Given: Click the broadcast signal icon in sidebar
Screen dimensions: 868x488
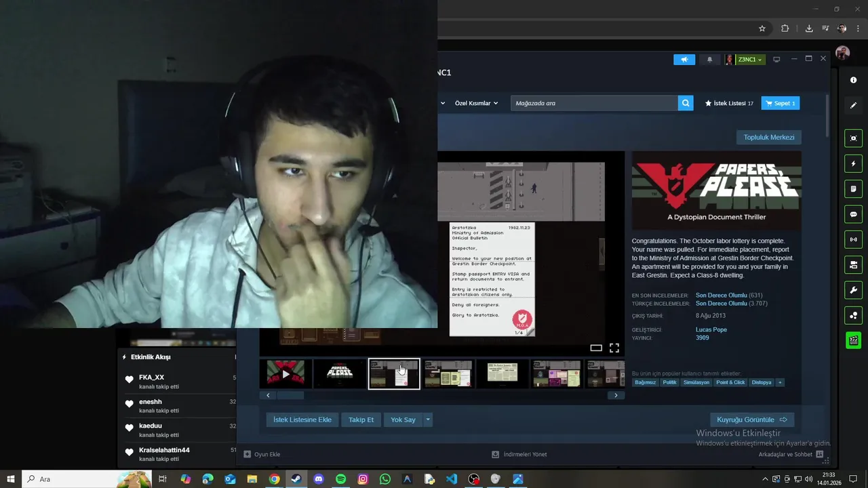Looking at the screenshot, I should click(853, 239).
